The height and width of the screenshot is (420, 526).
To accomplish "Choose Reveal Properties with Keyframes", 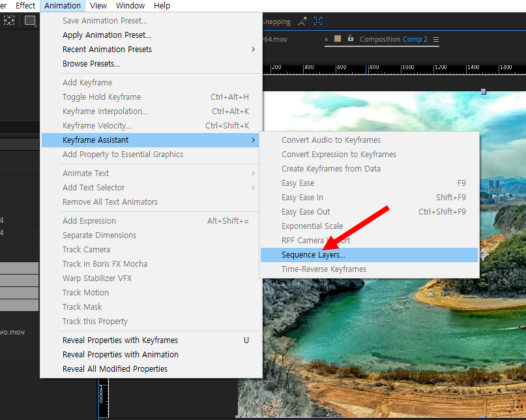I will (x=151, y=340).
